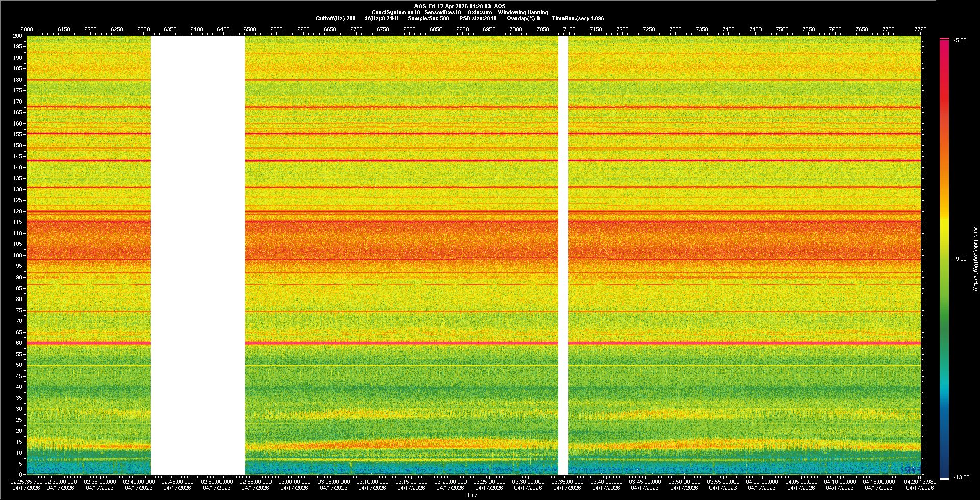Click the 04:00:00.000 time axis label

click(762, 482)
